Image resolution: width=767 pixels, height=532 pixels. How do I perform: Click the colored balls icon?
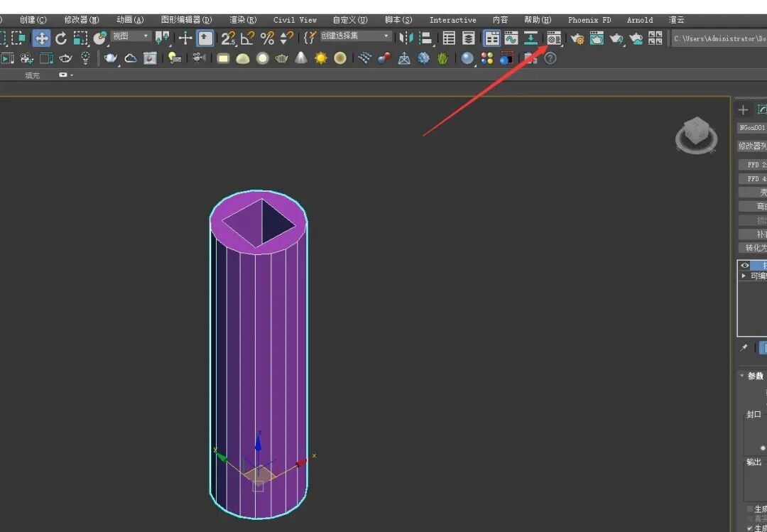point(487,59)
